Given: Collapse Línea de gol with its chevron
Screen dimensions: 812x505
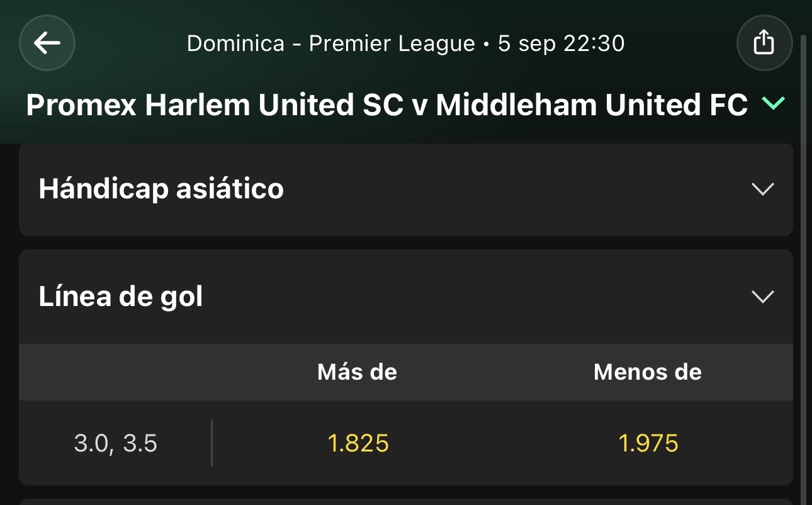Looking at the screenshot, I should [763, 297].
